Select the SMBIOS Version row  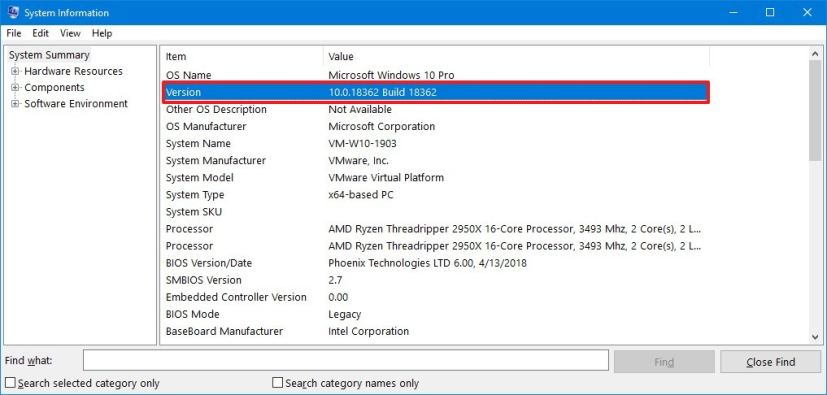[x=435, y=280]
